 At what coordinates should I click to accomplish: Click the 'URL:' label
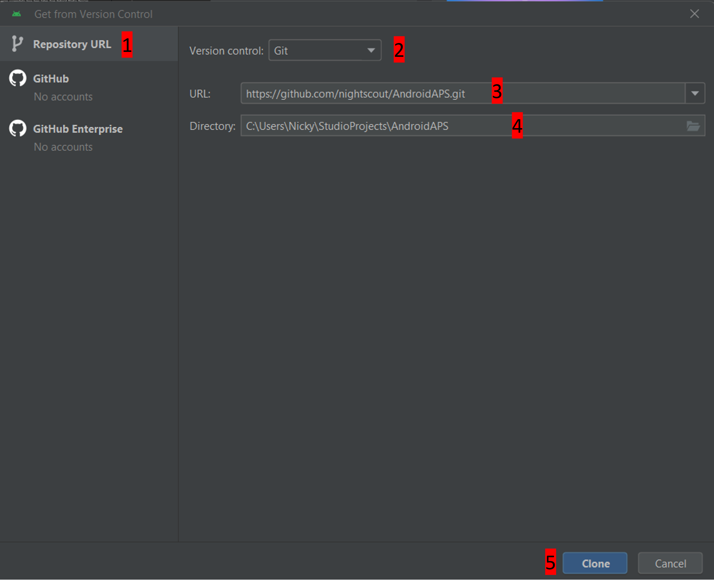(x=200, y=94)
